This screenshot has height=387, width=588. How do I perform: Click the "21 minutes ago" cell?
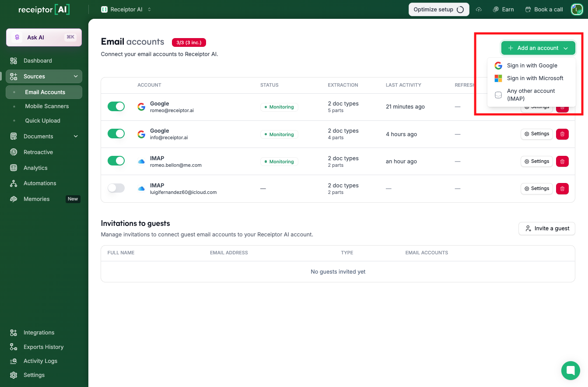click(x=405, y=107)
